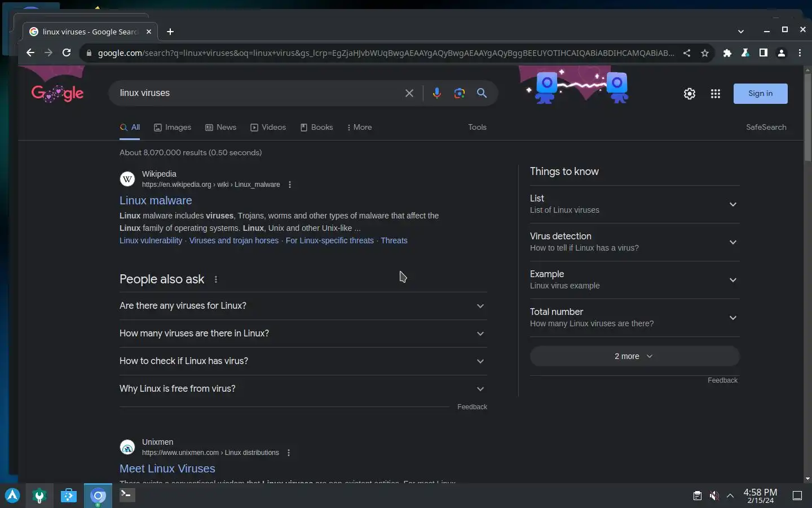Open SafeSearch settings

coord(766,128)
